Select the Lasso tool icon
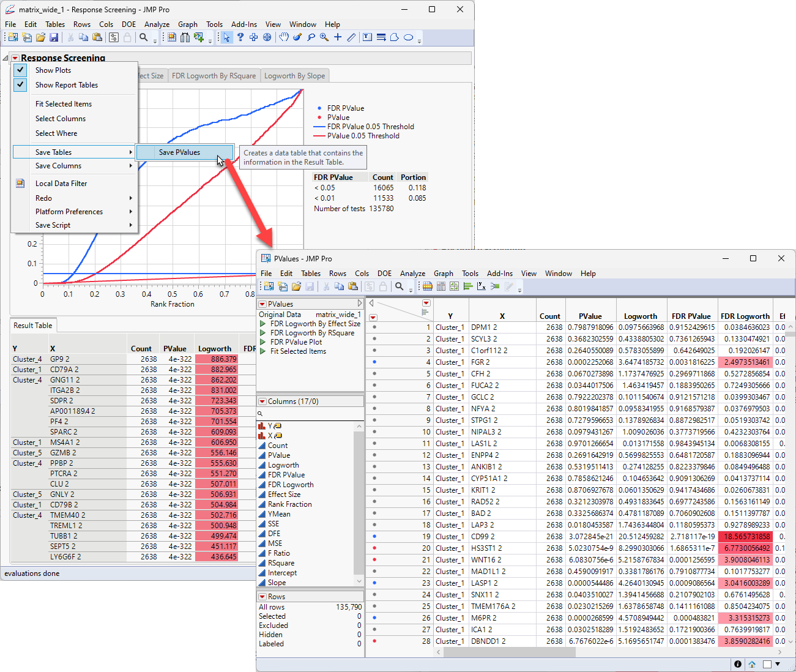The height and width of the screenshot is (672, 796). [311, 38]
